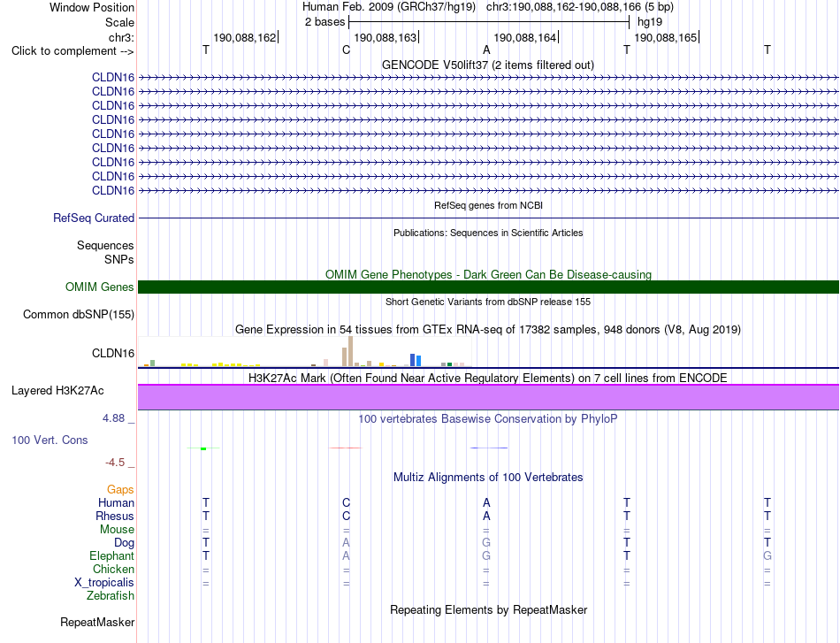The image size is (840, 643).
Task: Click the GTEx Gene Expression track title
Action: (488, 330)
